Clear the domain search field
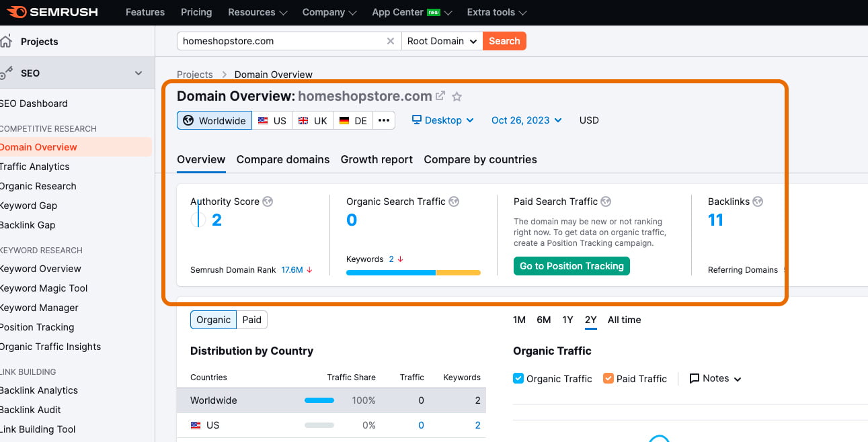The height and width of the screenshot is (442, 868). tap(390, 41)
